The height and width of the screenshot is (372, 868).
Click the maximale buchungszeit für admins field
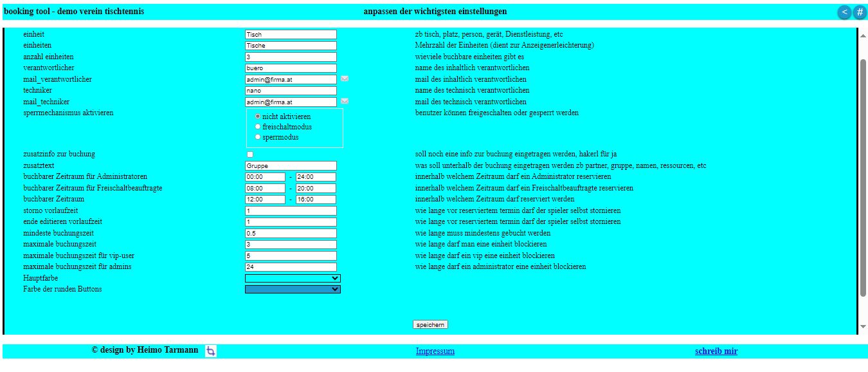pos(291,267)
